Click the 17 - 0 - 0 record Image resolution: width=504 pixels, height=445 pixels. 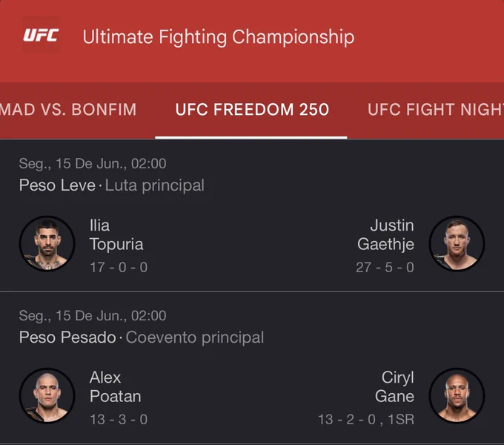click(x=119, y=267)
